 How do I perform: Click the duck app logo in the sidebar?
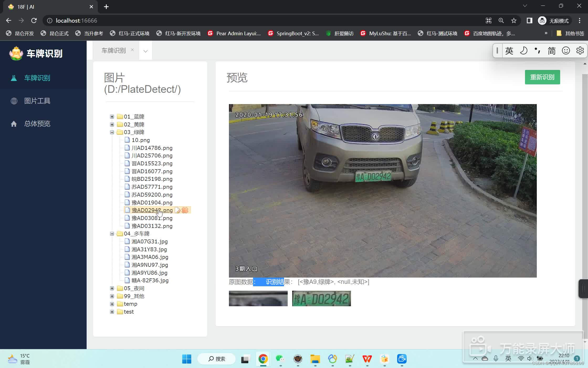[x=15, y=53]
